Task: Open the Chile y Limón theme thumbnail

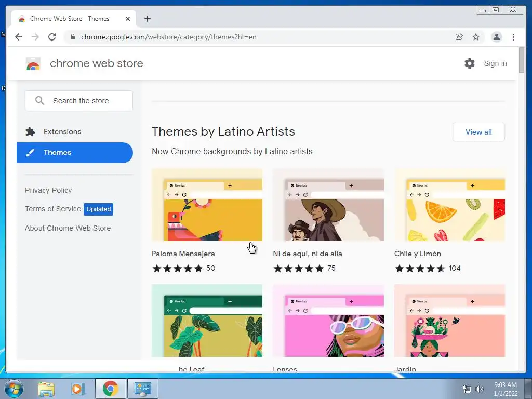Action: 449,205
